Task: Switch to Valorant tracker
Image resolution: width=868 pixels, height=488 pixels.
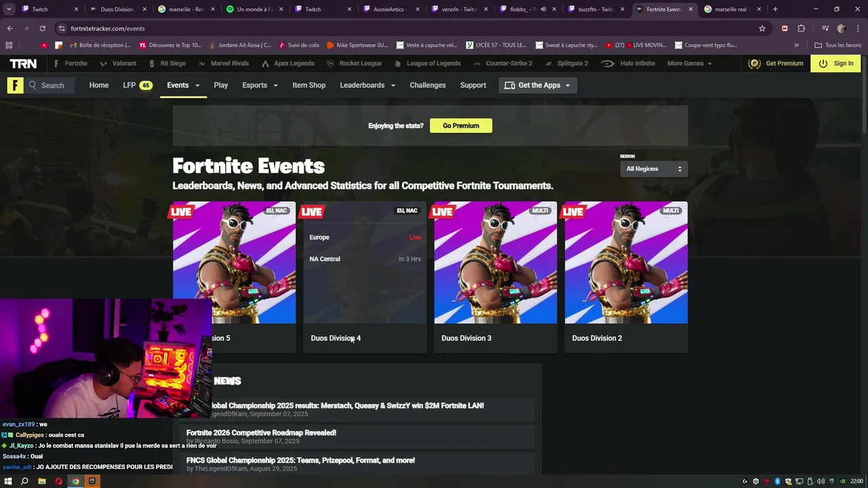Action: pyautogui.click(x=117, y=63)
